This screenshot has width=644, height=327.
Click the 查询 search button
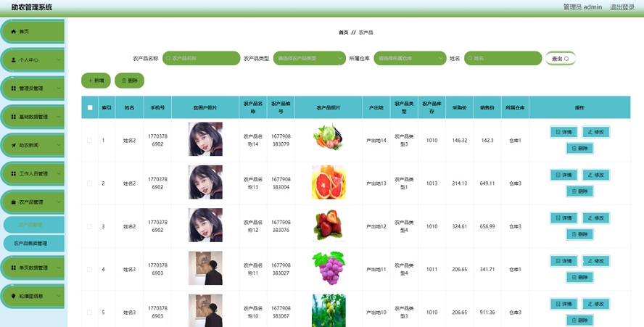[560, 58]
